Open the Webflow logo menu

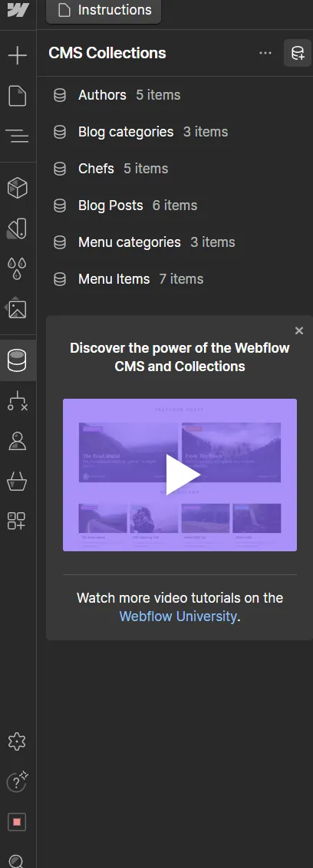[x=18, y=10]
